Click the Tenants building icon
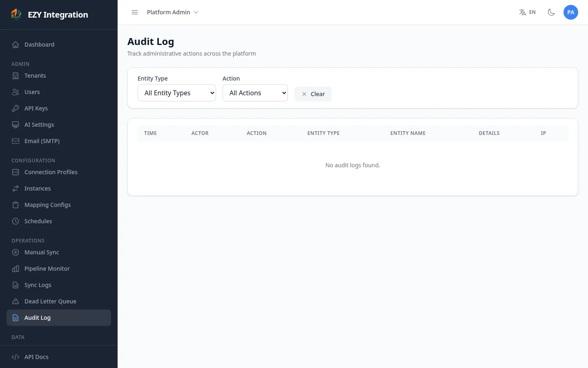The width and height of the screenshot is (588, 368). [x=16, y=76]
